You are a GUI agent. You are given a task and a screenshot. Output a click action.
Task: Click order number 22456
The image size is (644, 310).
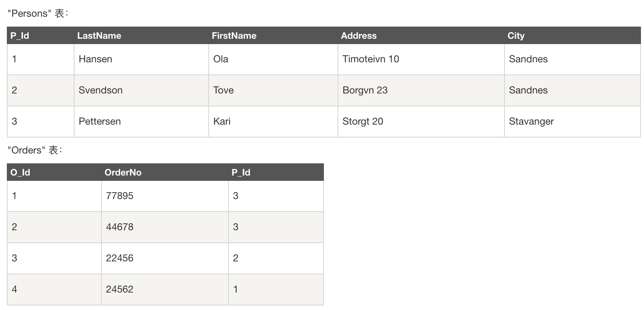pos(120,258)
